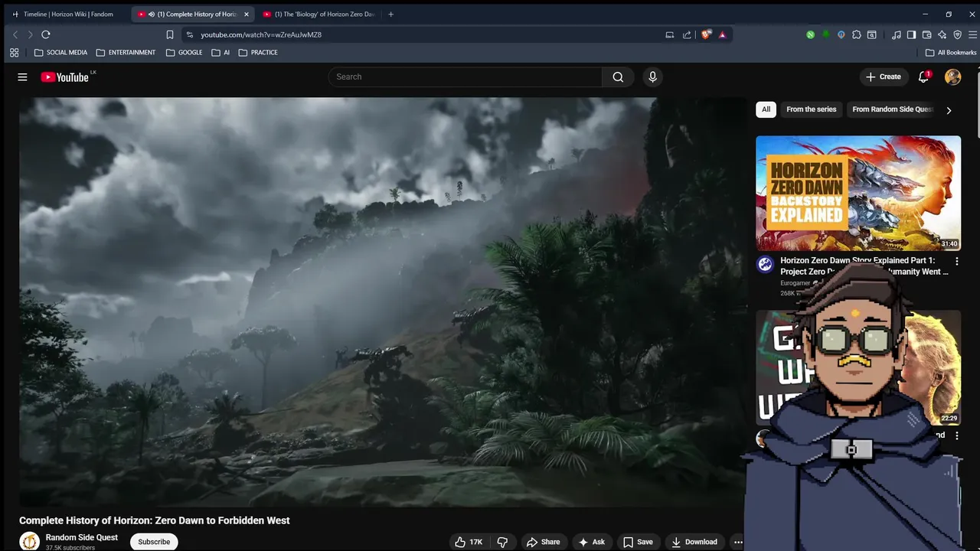Open PRACTICE bookmarks folder
The height and width of the screenshot is (551, 980).
[258, 53]
